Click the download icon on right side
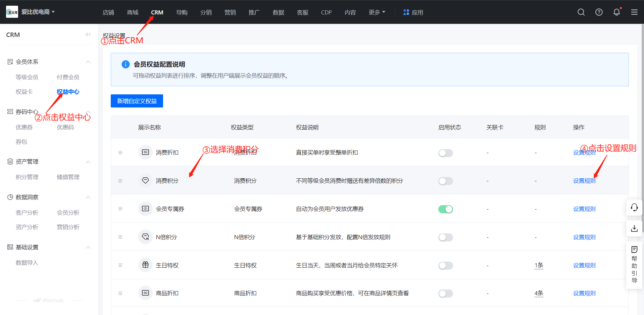Viewport: 644px width, 315px height. [634, 228]
